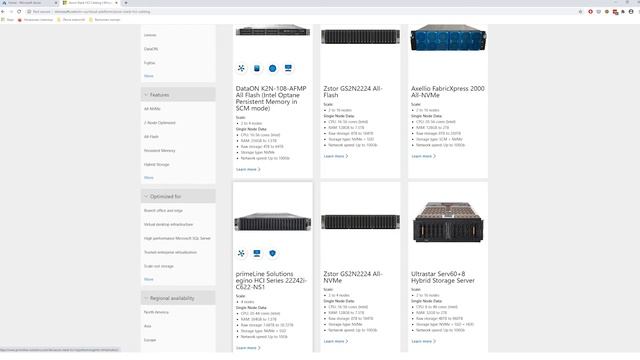Close the Azure Stack HCI Catalog tab
This screenshot has height=360, width=640.
tap(116, 3)
